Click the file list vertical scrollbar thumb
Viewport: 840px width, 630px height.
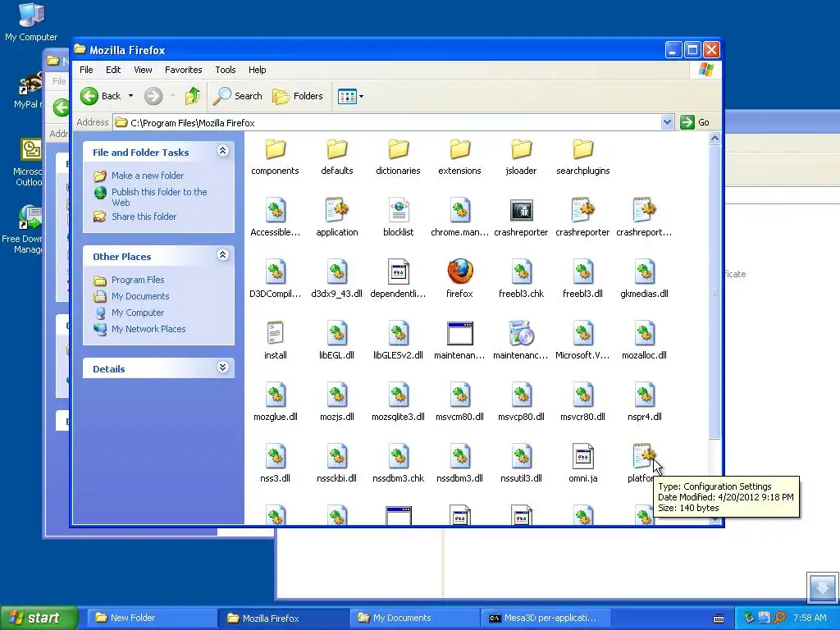pos(714,292)
